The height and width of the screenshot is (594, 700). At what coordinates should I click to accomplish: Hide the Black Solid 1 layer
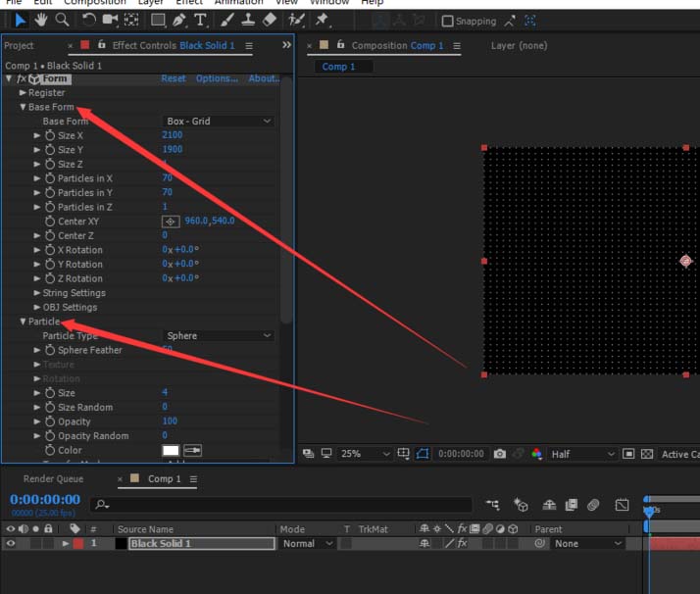pyautogui.click(x=12, y=543)
